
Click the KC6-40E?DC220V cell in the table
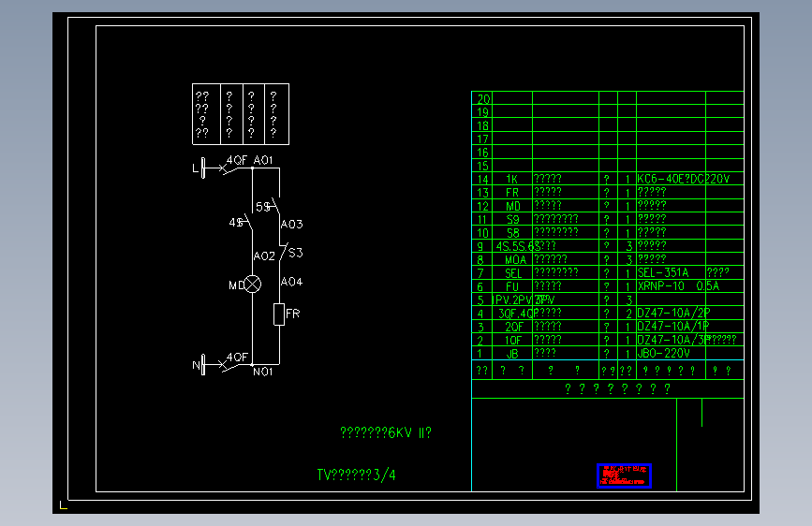tap(683, 179)
